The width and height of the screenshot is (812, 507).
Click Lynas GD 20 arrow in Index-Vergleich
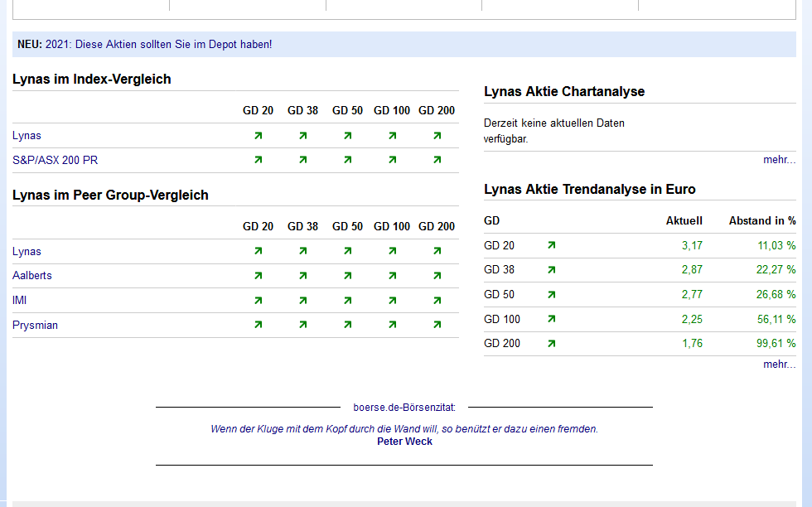point(258,136)
